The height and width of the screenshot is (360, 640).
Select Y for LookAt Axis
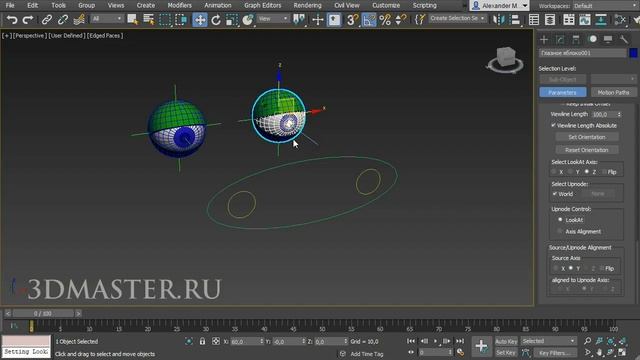point(570,172)
